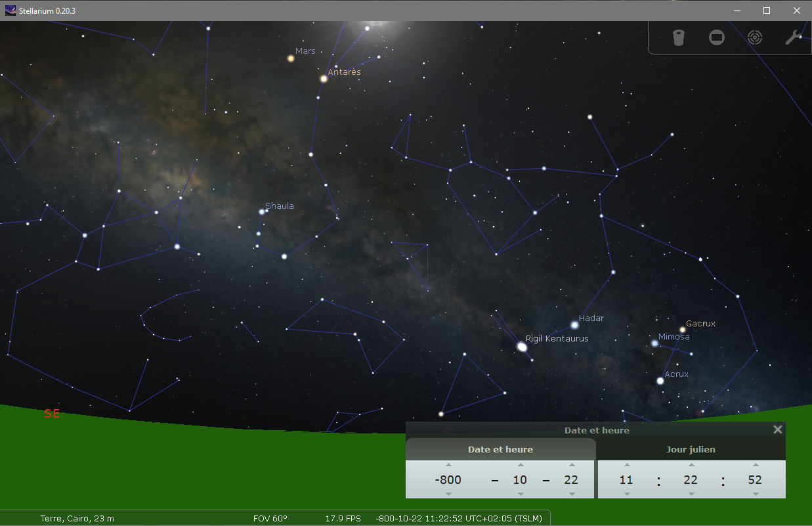Viewport: 812px width, 526px height.
Task: Select the star Rigil Kentaurus
Action: (523, 347)
